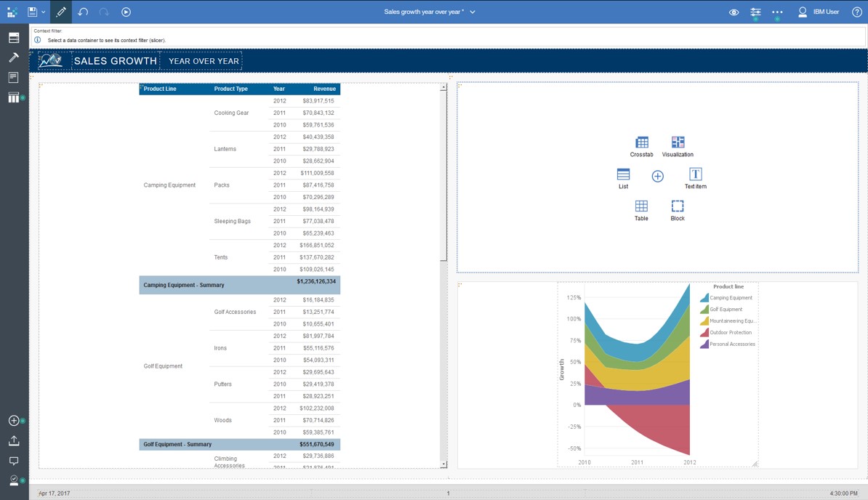Screen dimensions: 868x500
Task: Click the Personal Accessories legend swatch
Action: click(704, 344)
